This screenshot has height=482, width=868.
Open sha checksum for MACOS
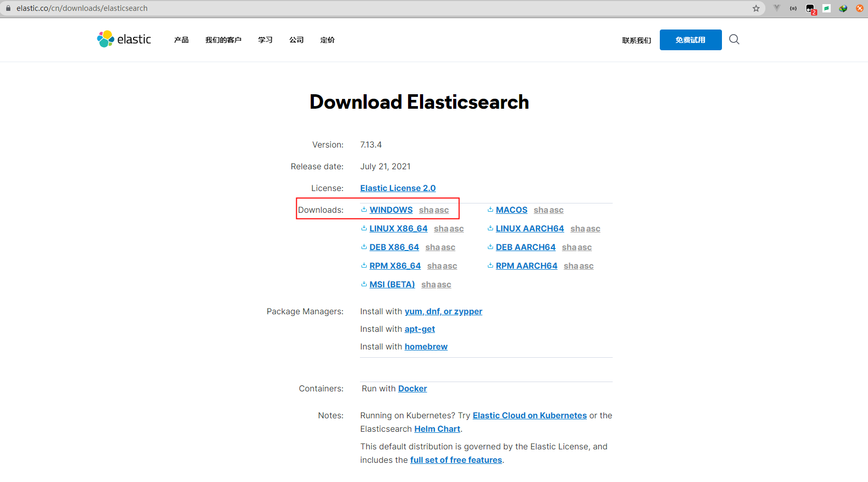tap(541, 210)
